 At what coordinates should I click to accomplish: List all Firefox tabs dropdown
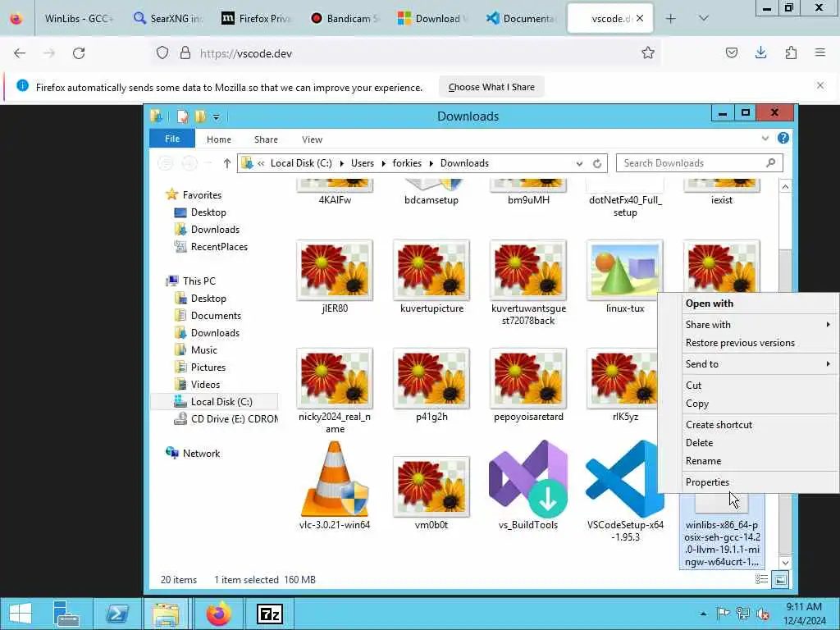coord(703,18)
